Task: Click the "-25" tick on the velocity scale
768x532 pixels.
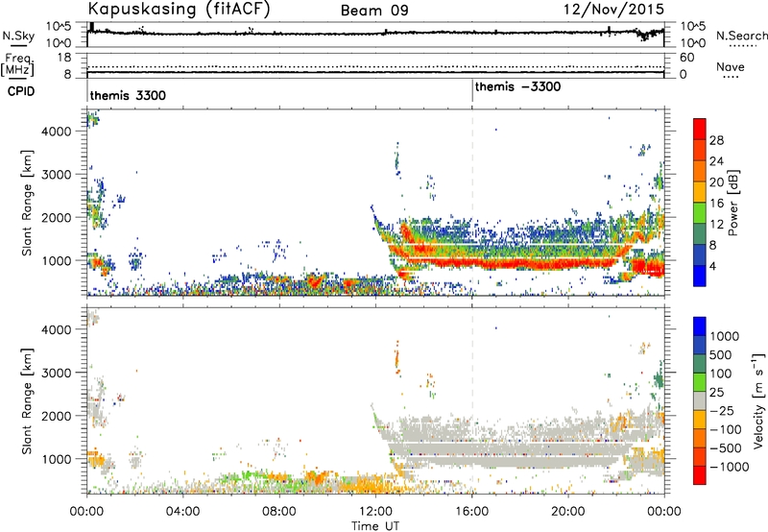Action: point(722,410)
